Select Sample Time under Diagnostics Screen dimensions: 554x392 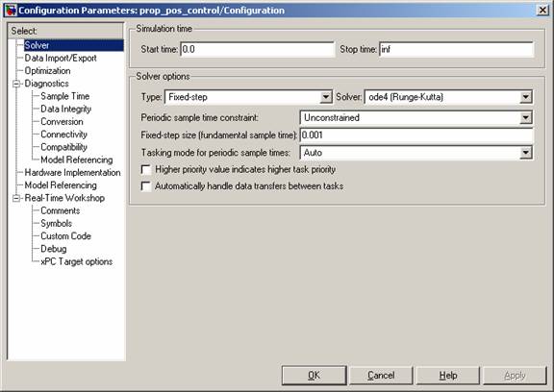pos(65,96)
